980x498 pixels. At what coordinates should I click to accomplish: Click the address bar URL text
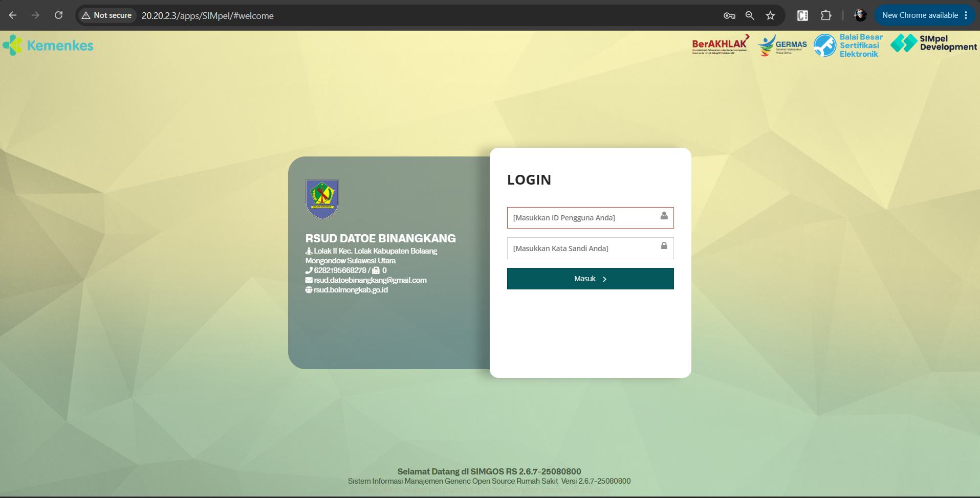tap(208, 16)
